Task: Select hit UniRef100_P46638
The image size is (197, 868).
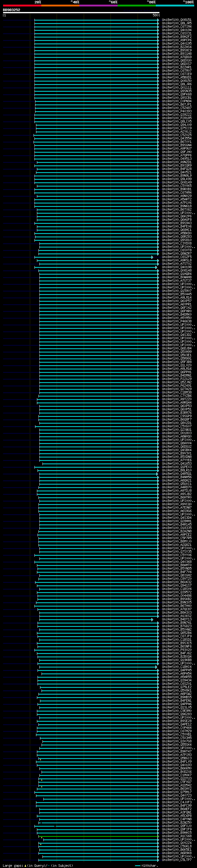Action: click(x=177, y=321)
